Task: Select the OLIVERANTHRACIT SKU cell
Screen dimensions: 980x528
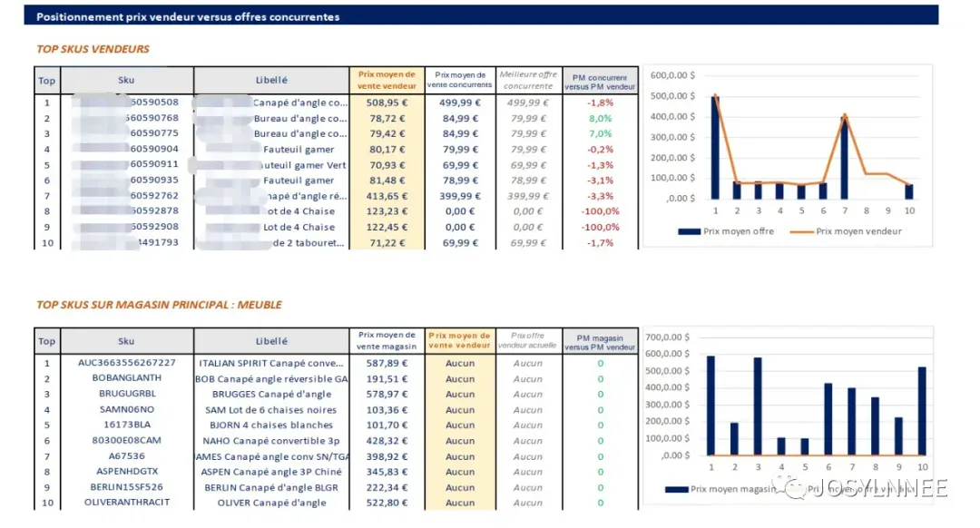Action: pyautogui.click(x=127, y=503)
